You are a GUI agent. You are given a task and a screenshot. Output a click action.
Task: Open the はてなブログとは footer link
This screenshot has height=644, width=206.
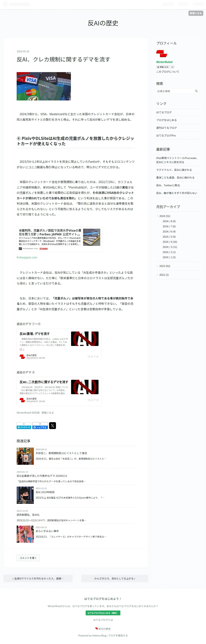[103, 620]
